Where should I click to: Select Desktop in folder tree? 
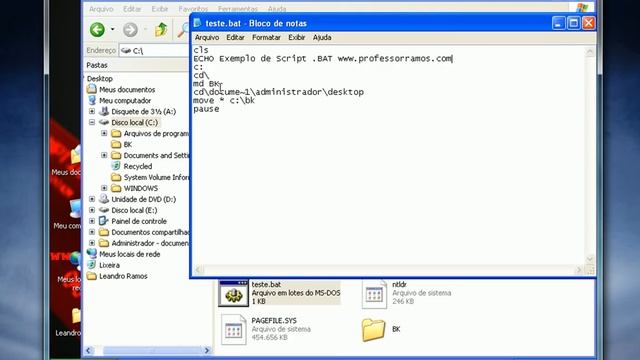100,78
